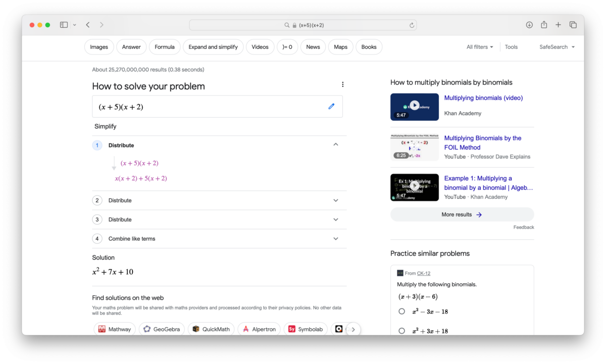Go back using the browser back arrow
This screenshot has height=364, width=606.
coord(88,25)
